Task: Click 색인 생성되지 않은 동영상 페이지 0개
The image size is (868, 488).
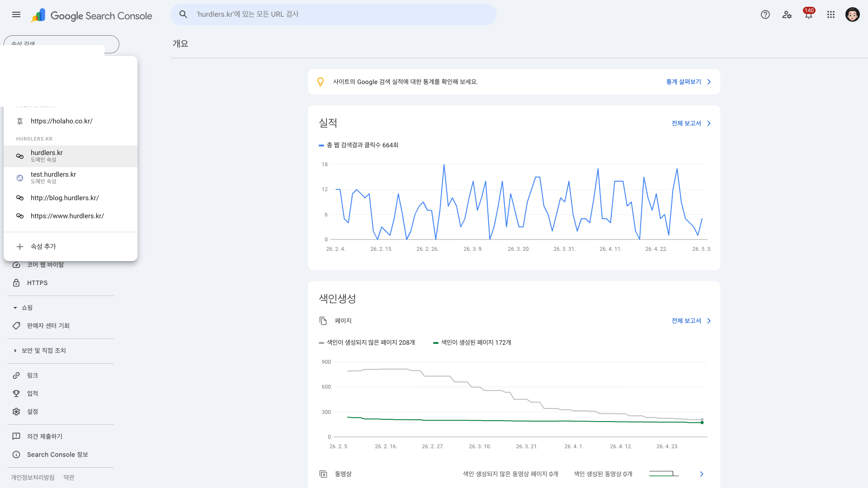Action: 510,474
